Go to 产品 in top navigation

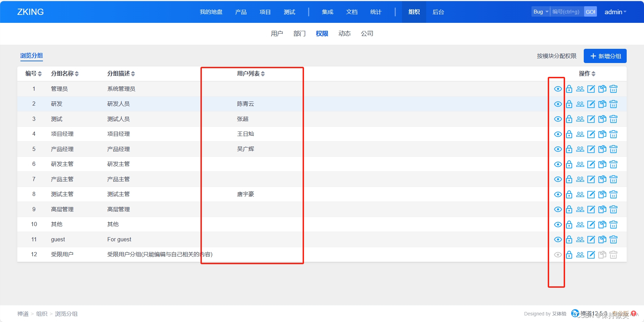[241, 12]
